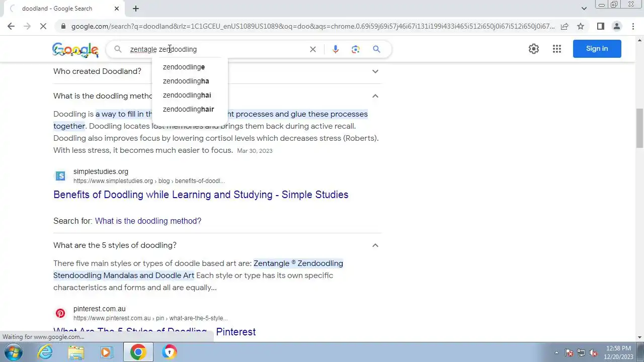644x362 pixels.
Task: Click the volume tray icon
Action: pyautogui.click(x=593, y=352)
